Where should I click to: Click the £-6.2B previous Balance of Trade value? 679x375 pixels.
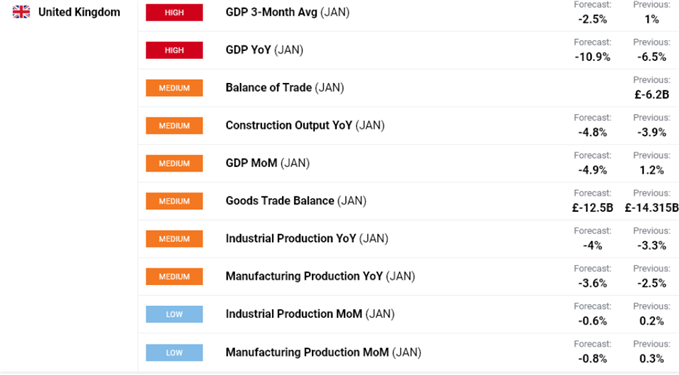(652, 94)
